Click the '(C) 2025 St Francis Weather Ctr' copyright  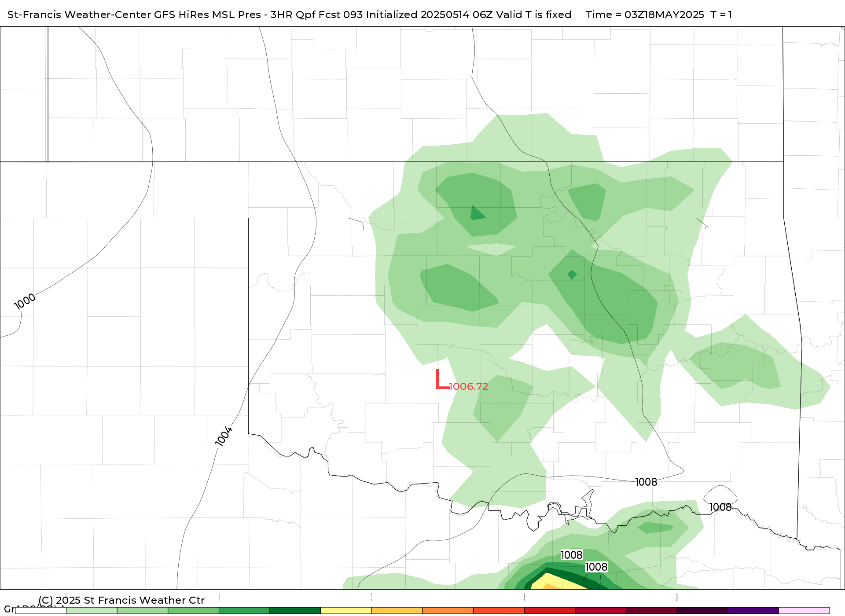[121, 600]
